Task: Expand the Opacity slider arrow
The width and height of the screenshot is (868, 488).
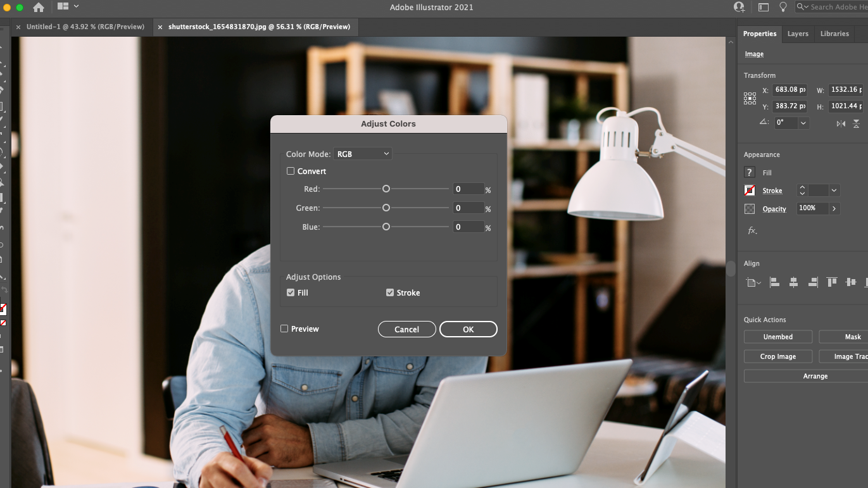Action: (x=834, y=208)
